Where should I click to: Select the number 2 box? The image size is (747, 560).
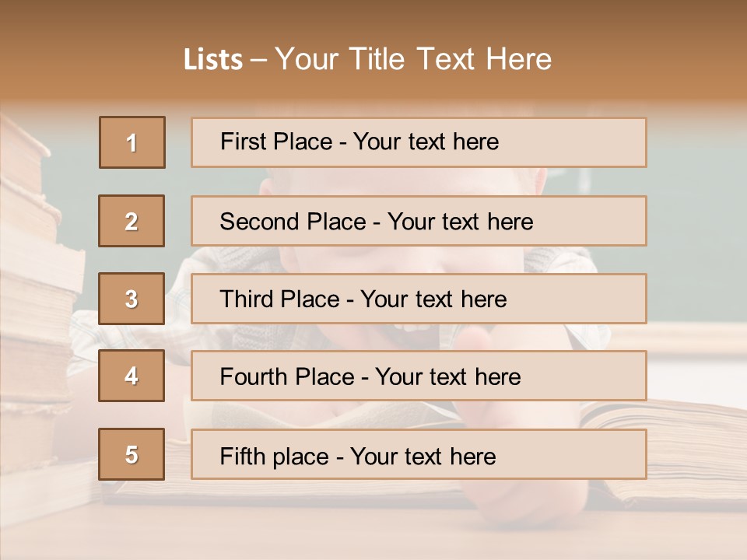pyautogui.click(x=132, y=221)
